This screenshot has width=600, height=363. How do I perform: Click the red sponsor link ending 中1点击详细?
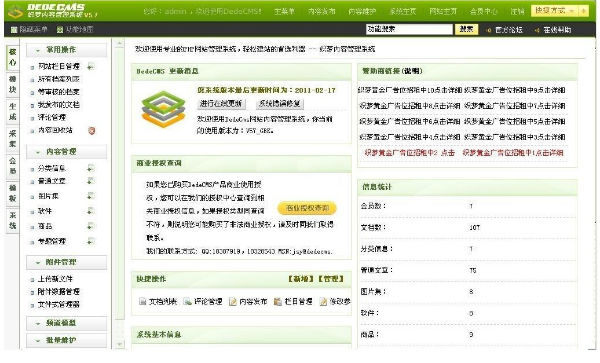pyautogui.click(x=513, y=153)
